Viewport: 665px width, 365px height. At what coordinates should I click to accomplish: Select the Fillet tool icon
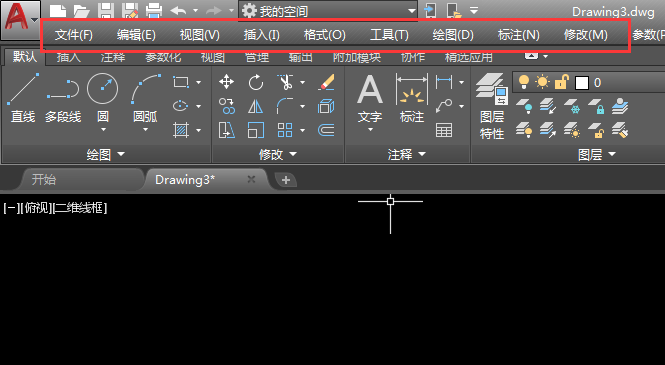tap(285, 106)
